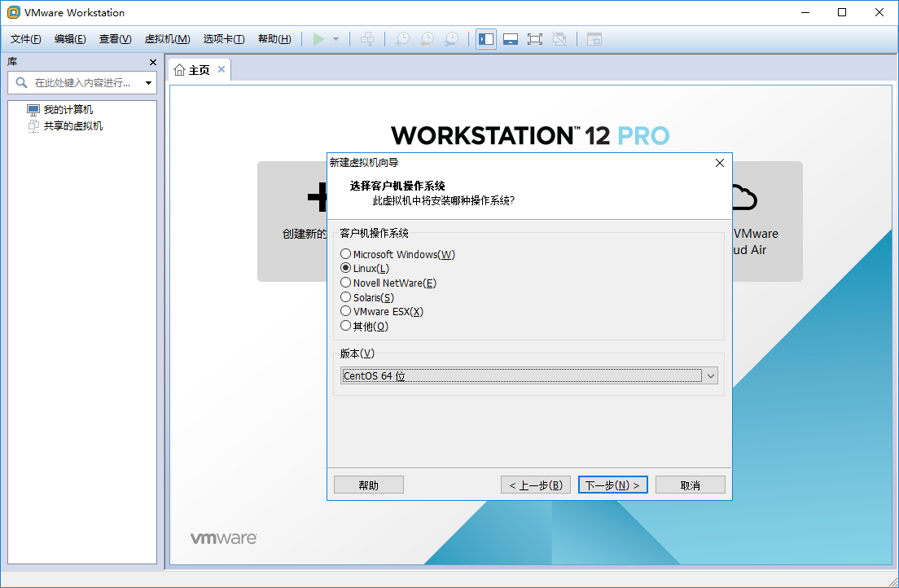Close the 新建虚拟机向导 dialog
Viewport: 899px width, 588px height.
coord(720,163)
